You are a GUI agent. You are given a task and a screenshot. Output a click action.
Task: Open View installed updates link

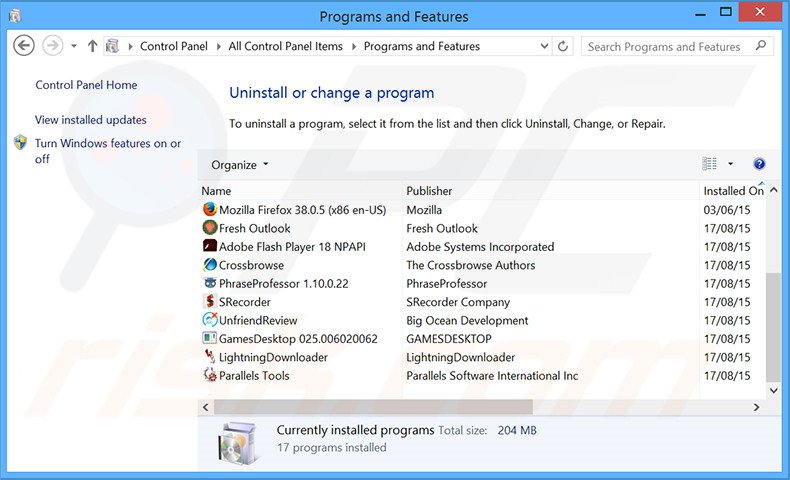91,120
